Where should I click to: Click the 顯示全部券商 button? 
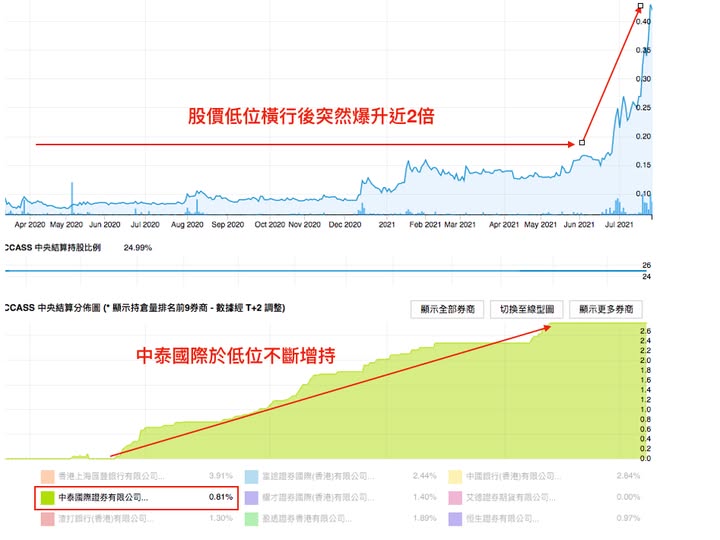coord(447,309)
